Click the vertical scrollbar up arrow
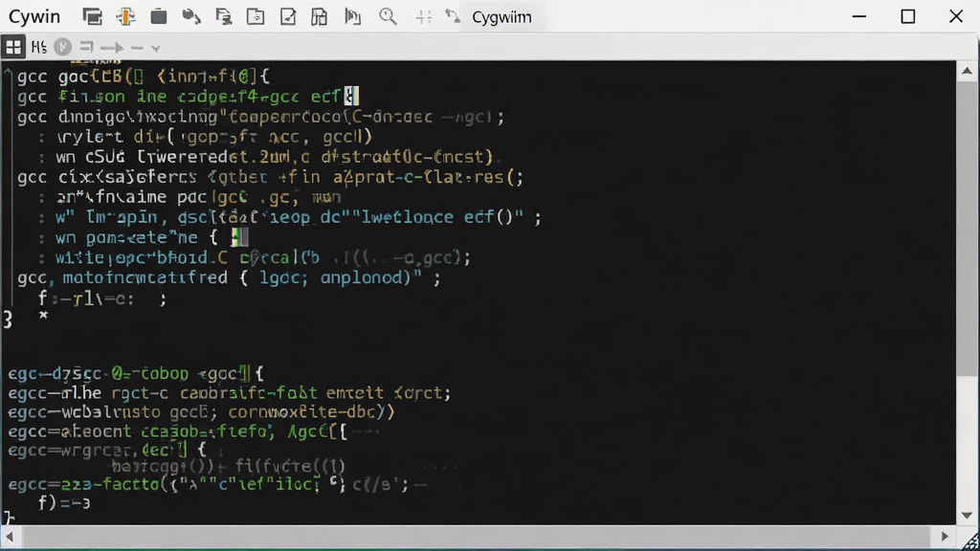Screen dimensions: 980x551 coord(967,71)
